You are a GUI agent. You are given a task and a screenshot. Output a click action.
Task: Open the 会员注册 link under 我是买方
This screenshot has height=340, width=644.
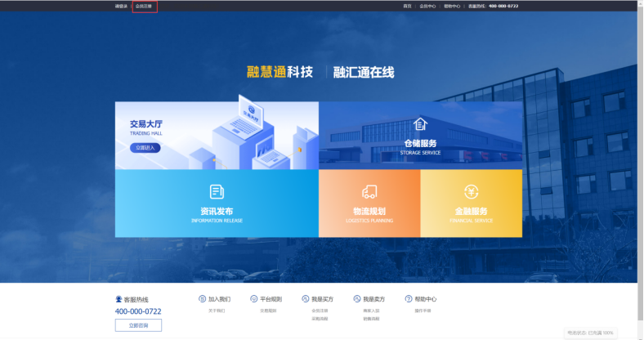(x=320, y=311)
